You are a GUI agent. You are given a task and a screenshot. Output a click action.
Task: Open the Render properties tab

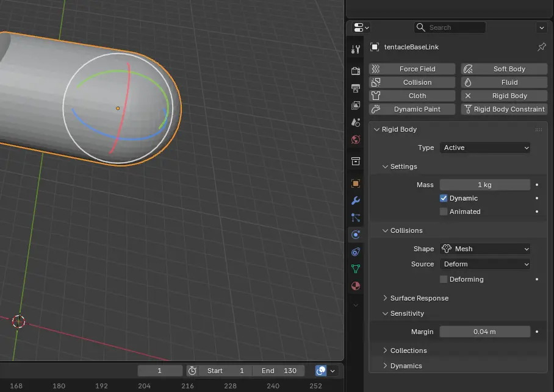pos(356,70)
